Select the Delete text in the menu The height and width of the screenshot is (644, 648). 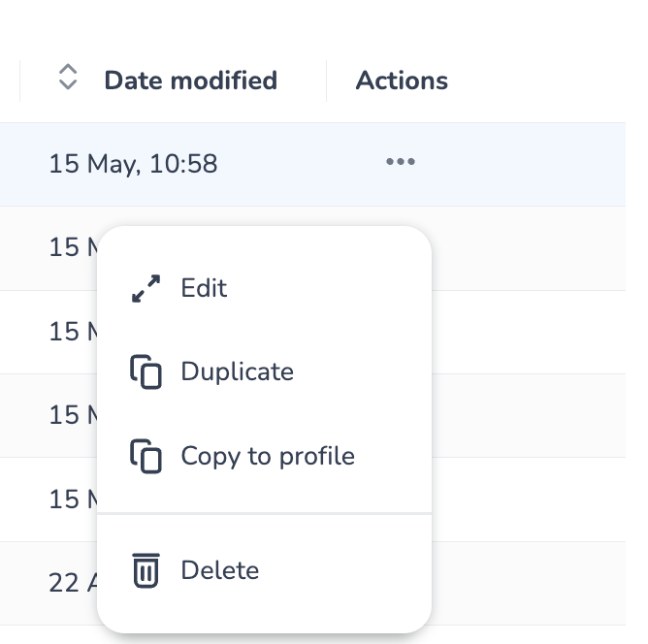click(220, 570)
